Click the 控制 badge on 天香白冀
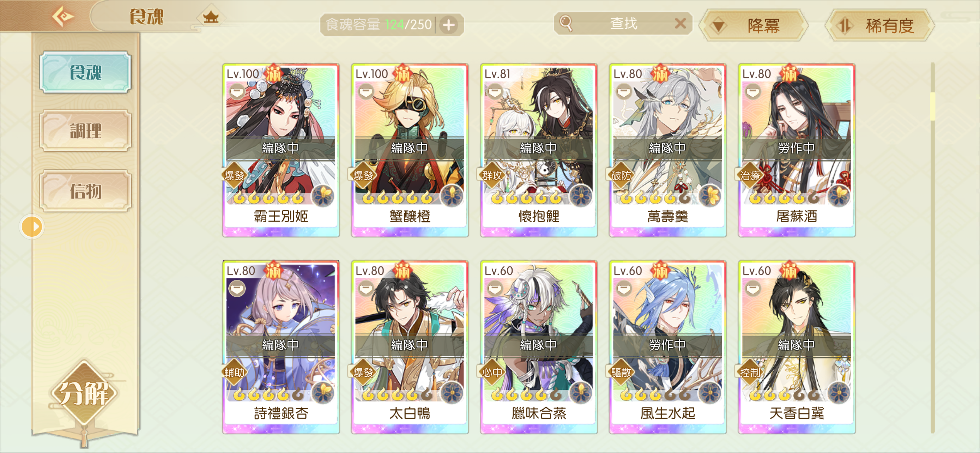Viewport: 980px width, 453px height. [750, 372]
